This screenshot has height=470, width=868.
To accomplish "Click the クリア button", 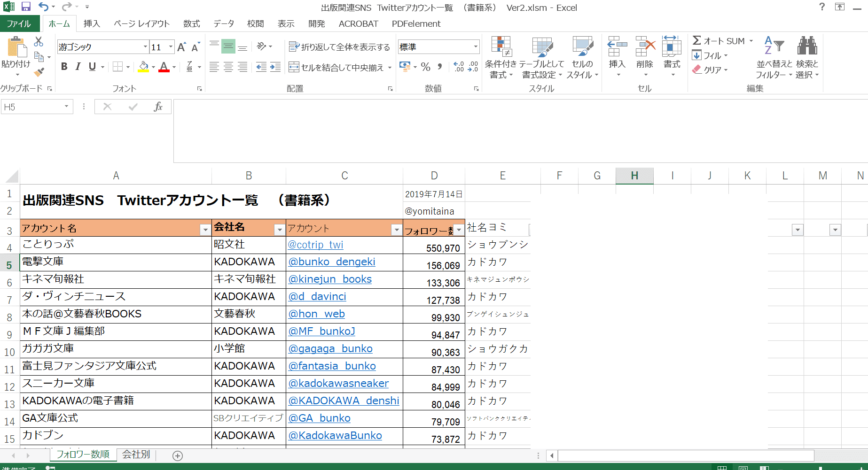I will click(710, 69).
